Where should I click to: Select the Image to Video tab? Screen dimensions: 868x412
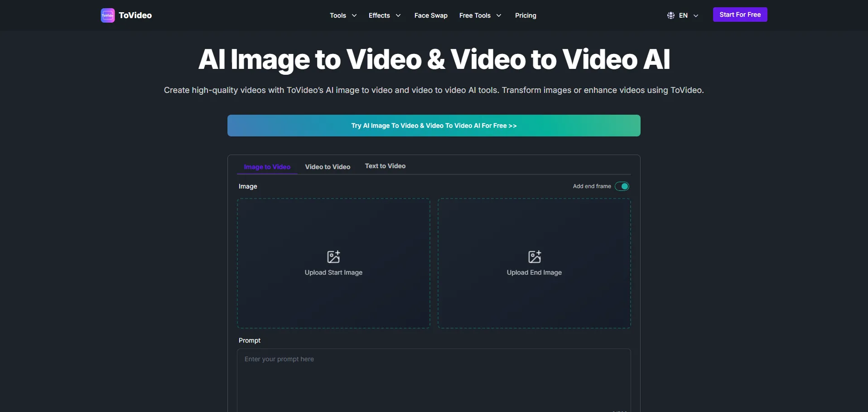click(x=267, y=167)
